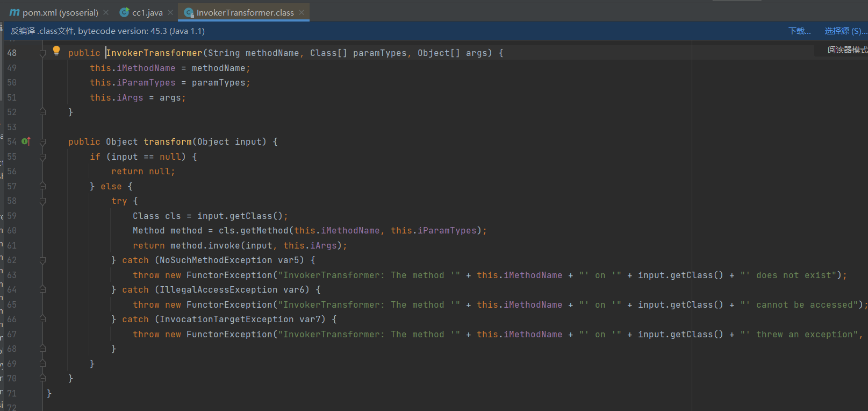Click 'Object input' parameter on line 54
The height and width of the screenshot is (411, 868).
point(229,141)
